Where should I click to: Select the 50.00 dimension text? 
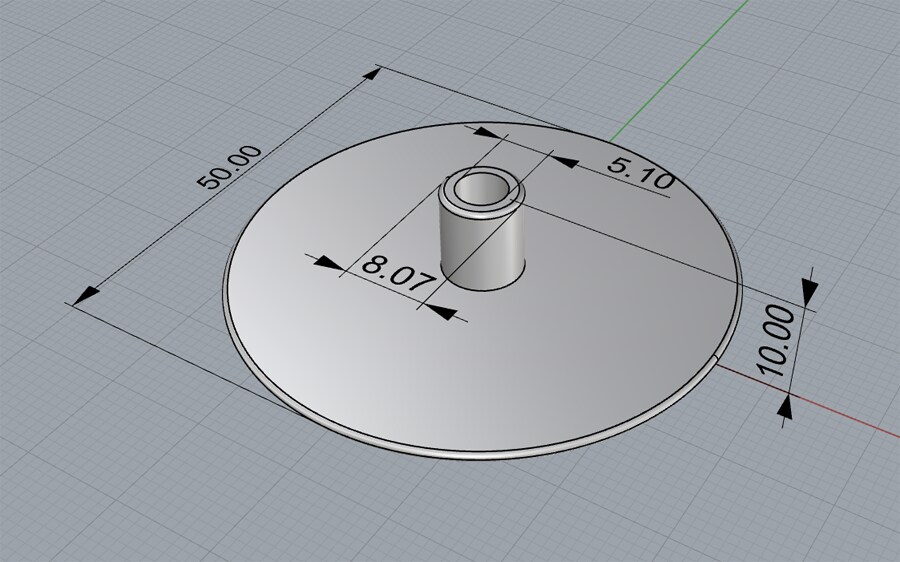click(x=231, y=166)
